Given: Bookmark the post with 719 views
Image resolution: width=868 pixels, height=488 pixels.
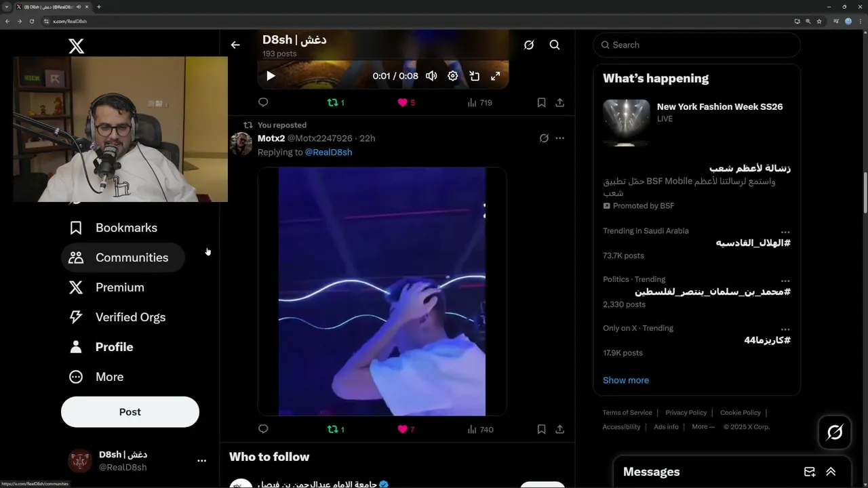Looking at the screenshot, I should [x=541, y=102].
